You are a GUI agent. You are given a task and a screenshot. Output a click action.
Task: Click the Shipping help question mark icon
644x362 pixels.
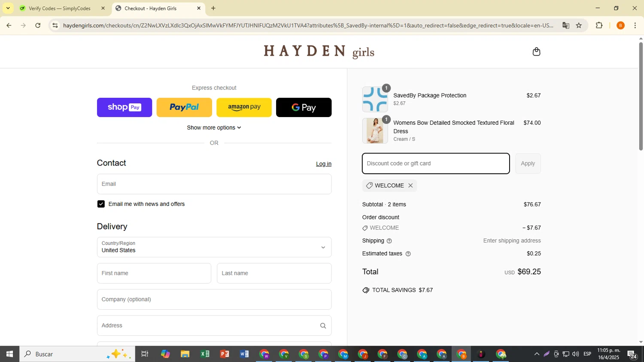389,241
